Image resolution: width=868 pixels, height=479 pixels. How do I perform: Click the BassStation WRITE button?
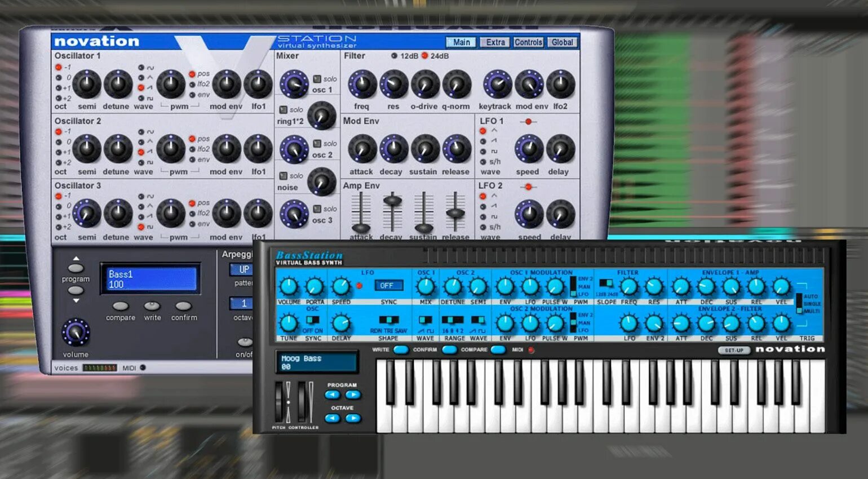[x=401, y=350]
